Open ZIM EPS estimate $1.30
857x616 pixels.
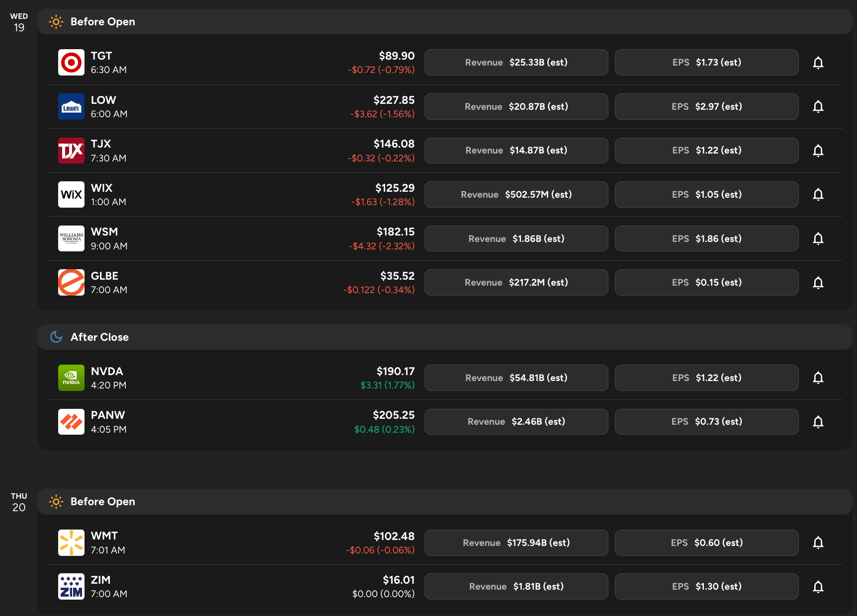point(706,586)
